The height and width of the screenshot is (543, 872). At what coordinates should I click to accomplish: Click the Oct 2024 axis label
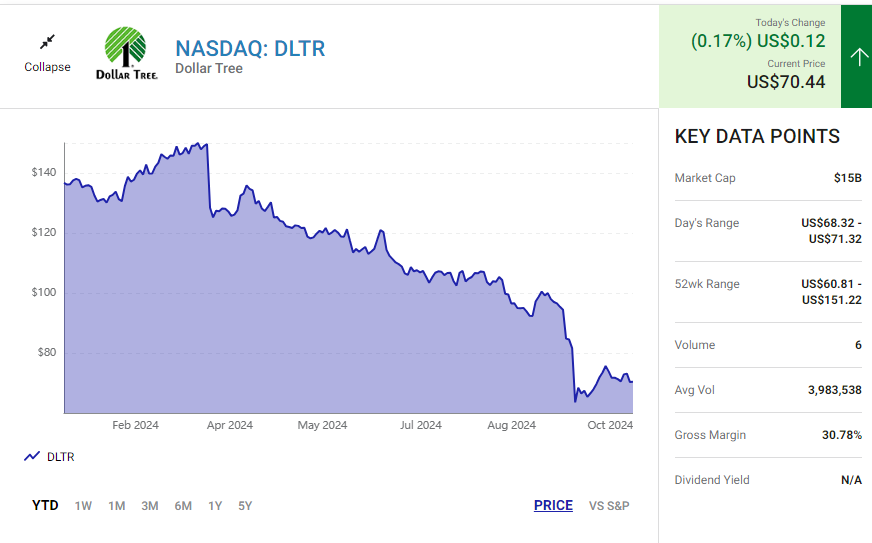coord(610,425)
